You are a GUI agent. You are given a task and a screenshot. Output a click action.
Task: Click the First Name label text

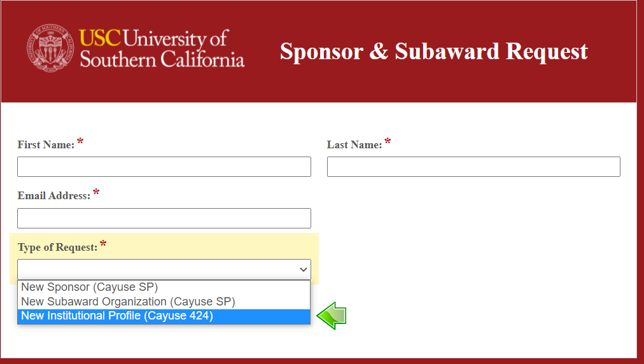(x=46, y=145)
